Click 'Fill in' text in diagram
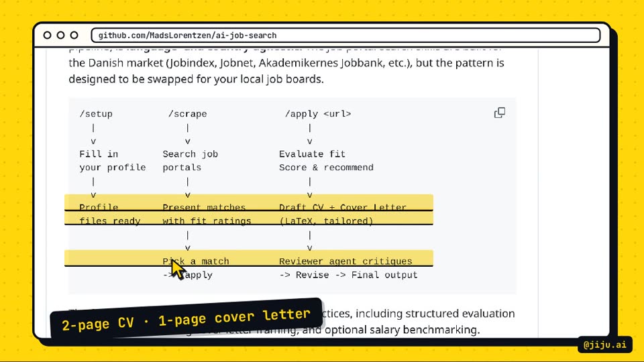The image size is (644, 362). coord(99,154)
